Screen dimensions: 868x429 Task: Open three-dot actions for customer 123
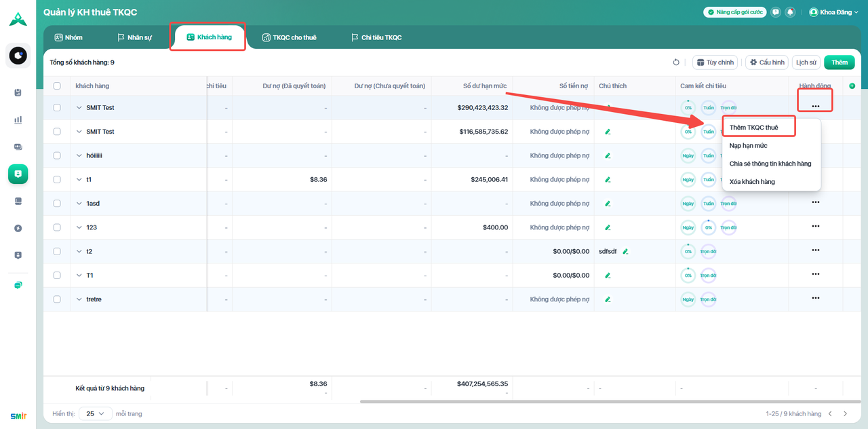(x=815, y=226)
